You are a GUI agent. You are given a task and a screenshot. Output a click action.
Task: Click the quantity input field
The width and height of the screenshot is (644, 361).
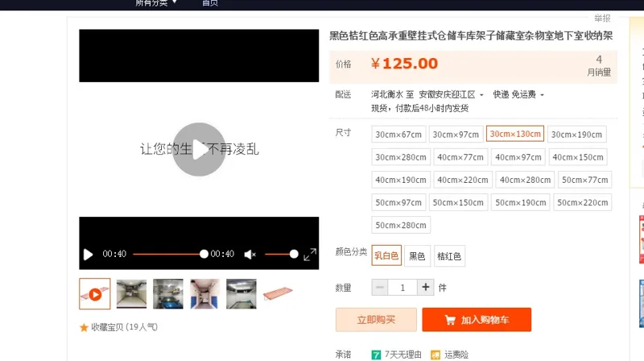[x=402, y=288]
